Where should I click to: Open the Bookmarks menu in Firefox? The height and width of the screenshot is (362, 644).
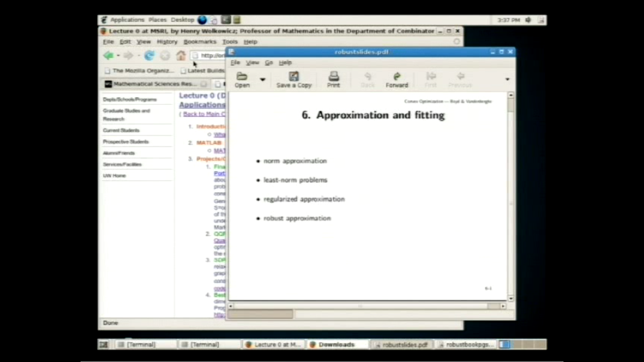point(200,42)
